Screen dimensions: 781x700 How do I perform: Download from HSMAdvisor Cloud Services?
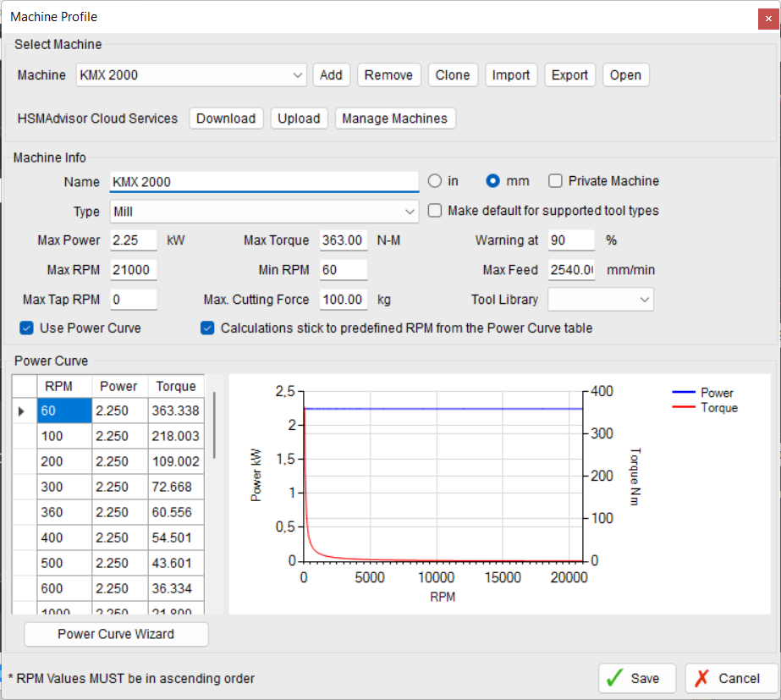[226, 119]
